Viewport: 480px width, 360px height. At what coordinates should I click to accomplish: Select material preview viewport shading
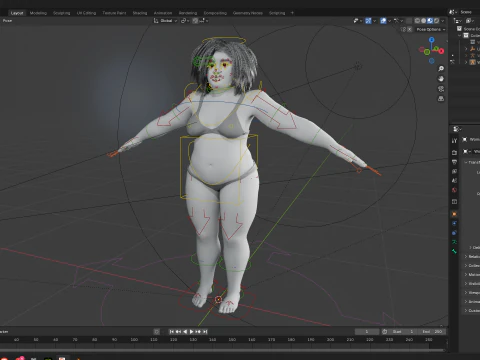(x=430, y=21)
